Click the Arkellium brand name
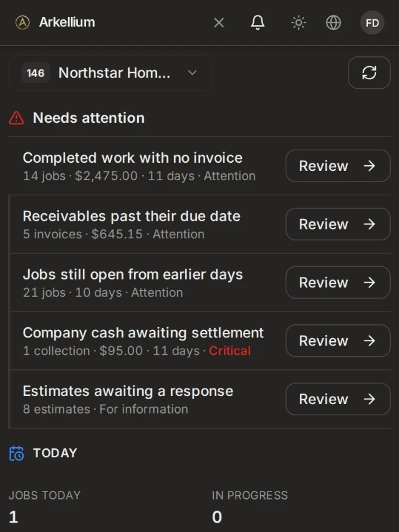 [x=67, y=22]
